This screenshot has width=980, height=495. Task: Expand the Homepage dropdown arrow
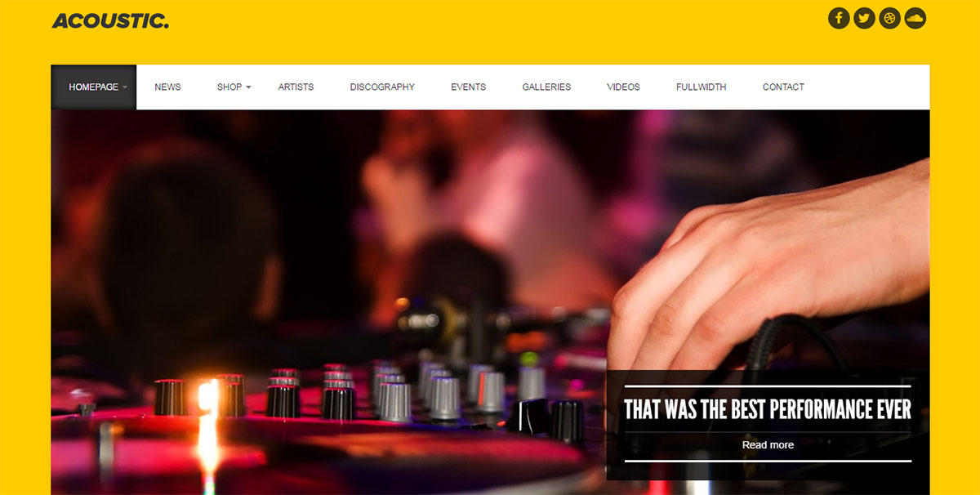[x=125, y=87]
